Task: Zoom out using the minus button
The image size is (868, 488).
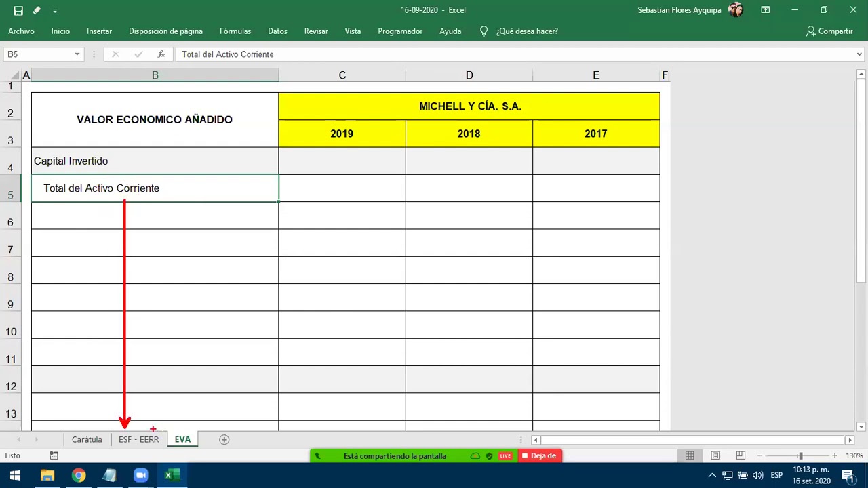Action: (x=760, y=455)
